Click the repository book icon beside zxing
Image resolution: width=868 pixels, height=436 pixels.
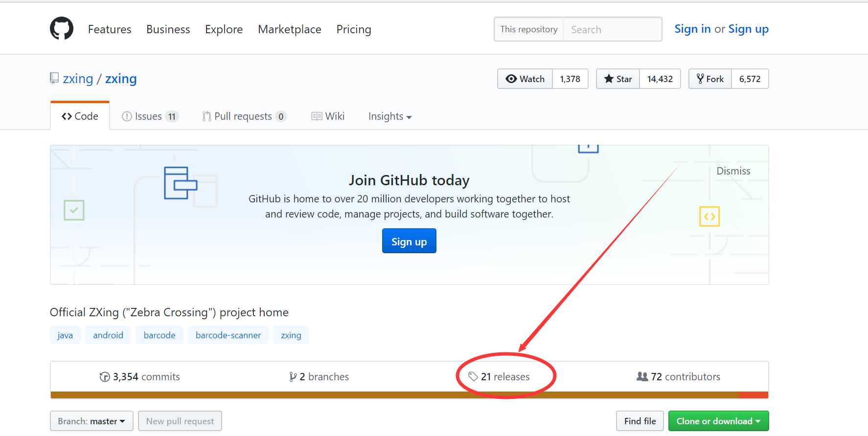coord(54,78)
